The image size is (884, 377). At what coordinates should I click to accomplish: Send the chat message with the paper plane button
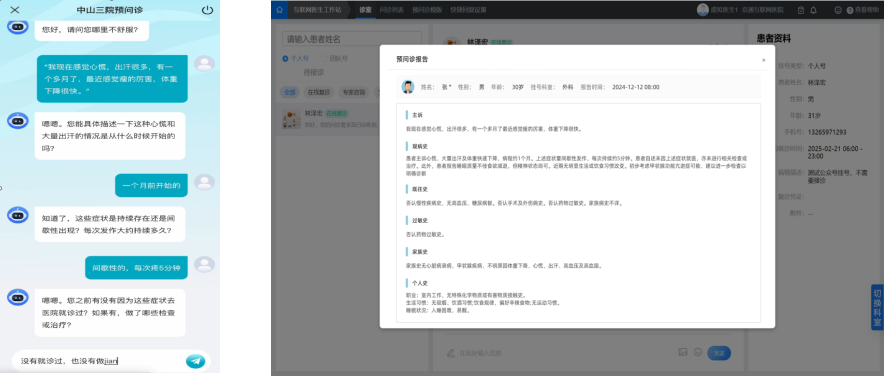coord(196,361)
